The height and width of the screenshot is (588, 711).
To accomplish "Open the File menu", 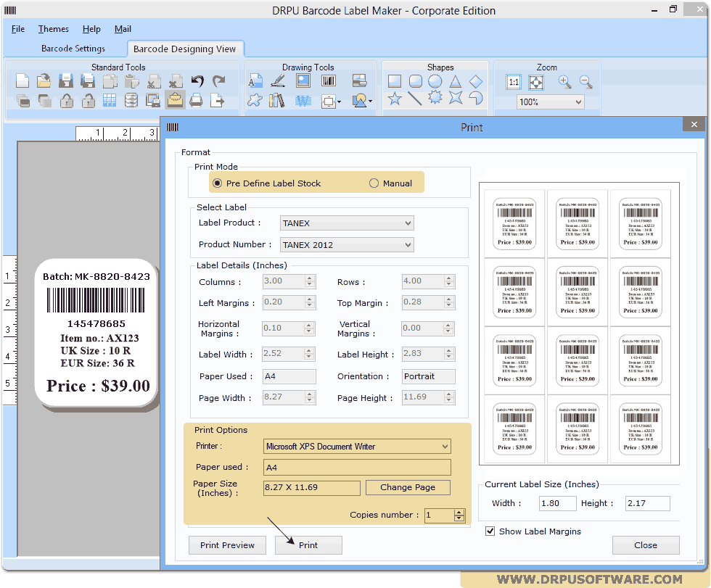I will [x=17, y=29].
